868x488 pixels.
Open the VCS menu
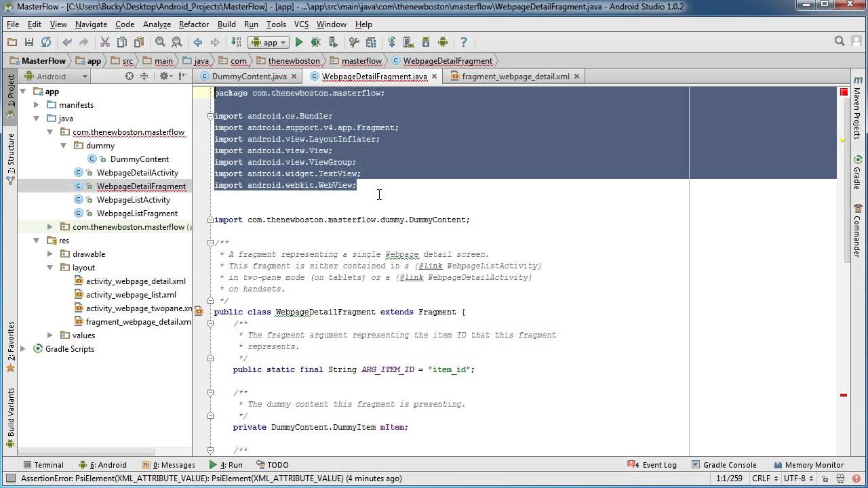click(301, 24)
